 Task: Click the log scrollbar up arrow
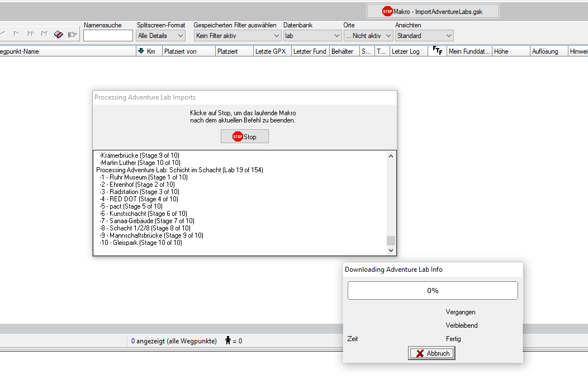(391, 155)
